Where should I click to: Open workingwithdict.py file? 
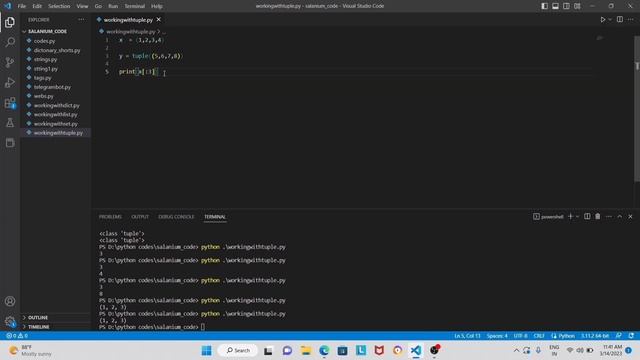(x=56, y=105)
